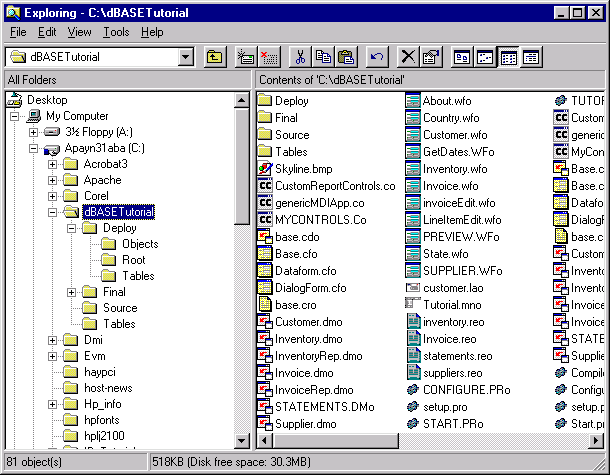610x475 pixels.
Task: Select the customer.lao file icon
Action: [413, 288]
